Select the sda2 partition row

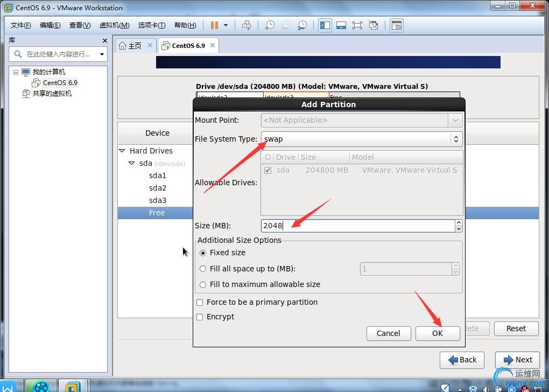coord(157,188)
